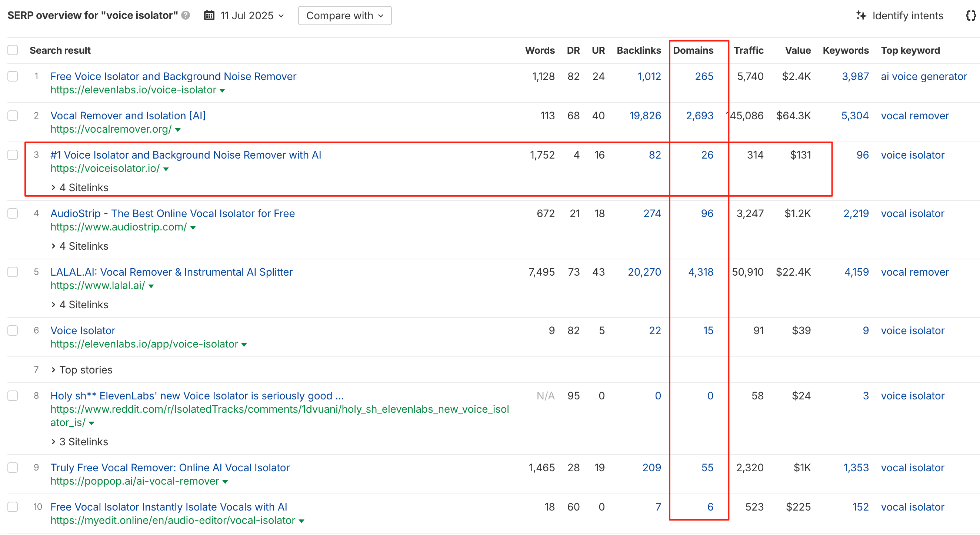Toggle the select-all checkbox in header
Image resolution: width=980 pixels, height=535 pixels.
coord(13,50)
